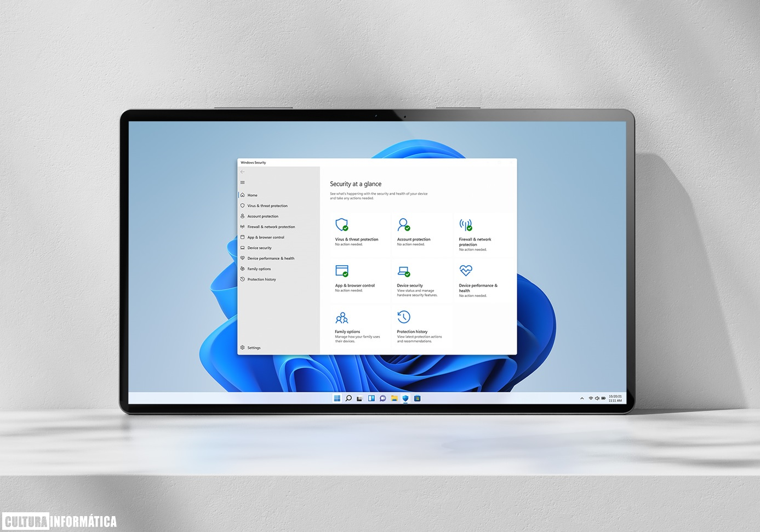
Task: Select Protection history in the sidebar
Action: (278, 279)
